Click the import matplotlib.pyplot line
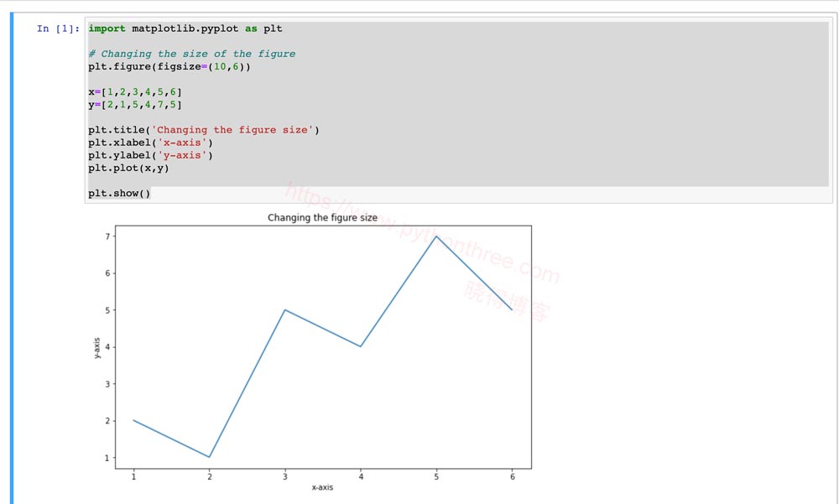Image resolution: width=839 pixels, height=504 pixels. pos(185,29)
